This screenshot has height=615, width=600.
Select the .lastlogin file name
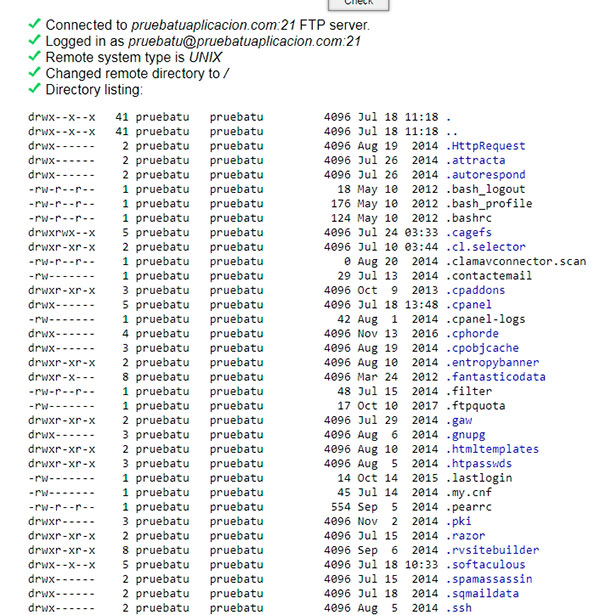tap(479, 478)
